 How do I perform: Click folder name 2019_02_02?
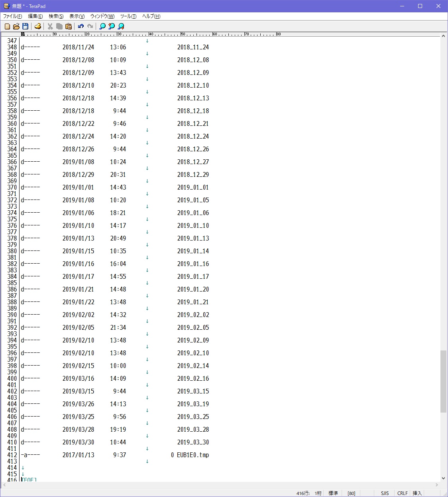pos(193,315)
